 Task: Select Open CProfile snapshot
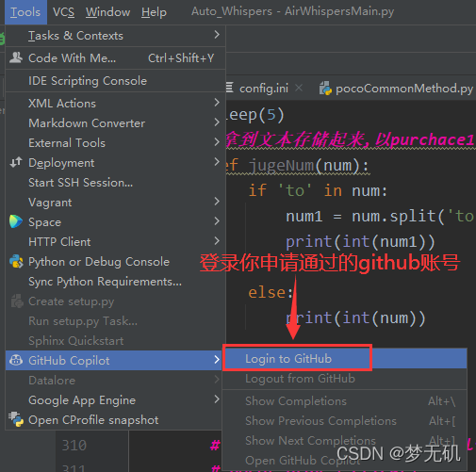pyautogui.click(x=114, y=420)
